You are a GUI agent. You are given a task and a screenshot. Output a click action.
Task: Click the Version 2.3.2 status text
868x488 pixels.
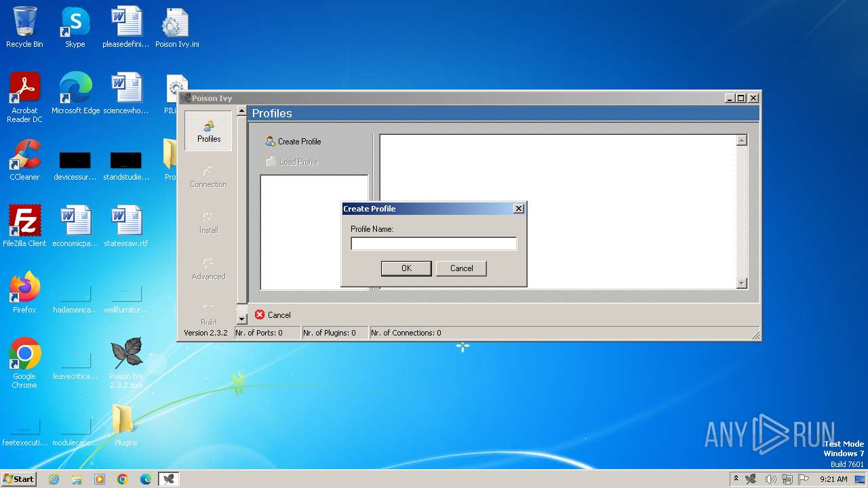[205, 333]
